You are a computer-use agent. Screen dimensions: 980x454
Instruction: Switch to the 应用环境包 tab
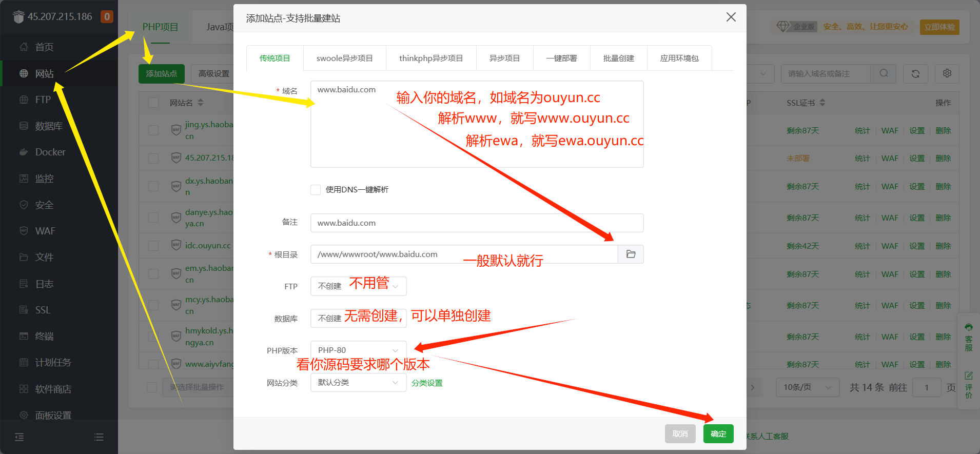click(x=679, y=58)
